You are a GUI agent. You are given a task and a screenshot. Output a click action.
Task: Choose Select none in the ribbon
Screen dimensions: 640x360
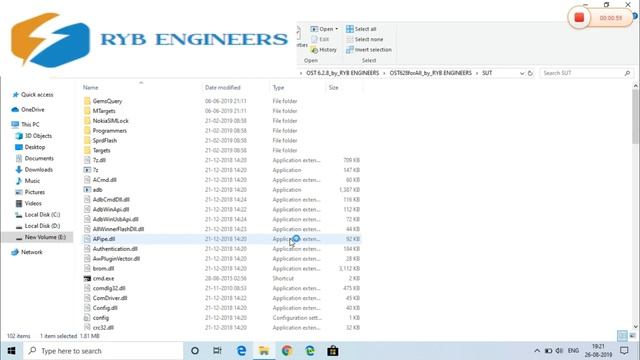coord(364,39)
